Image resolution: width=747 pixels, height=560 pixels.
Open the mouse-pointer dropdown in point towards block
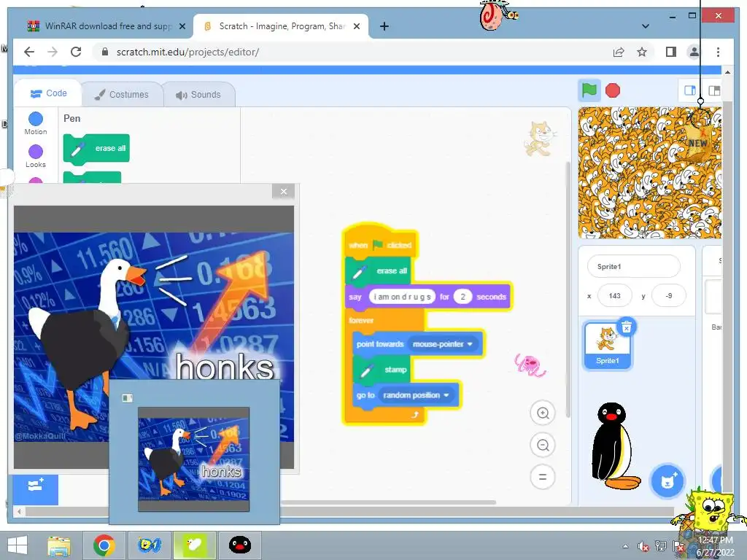click(x=443, y=344)
